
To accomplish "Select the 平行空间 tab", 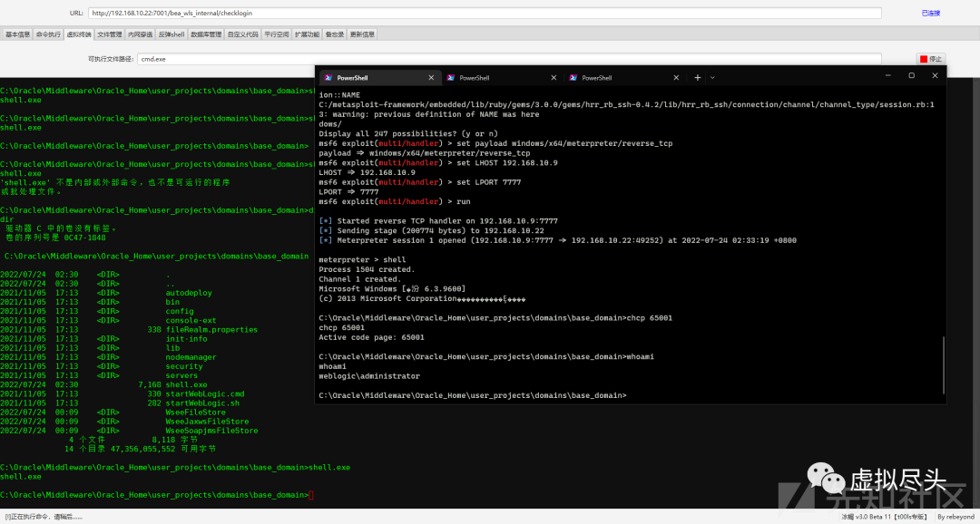I will click(276, 35).
